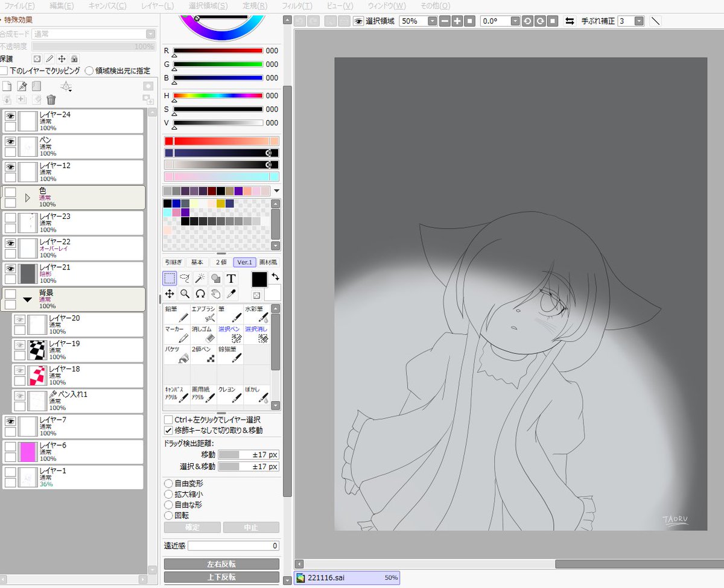
Task: Open the 221116.sai document tab
Action: click(346, 578)
